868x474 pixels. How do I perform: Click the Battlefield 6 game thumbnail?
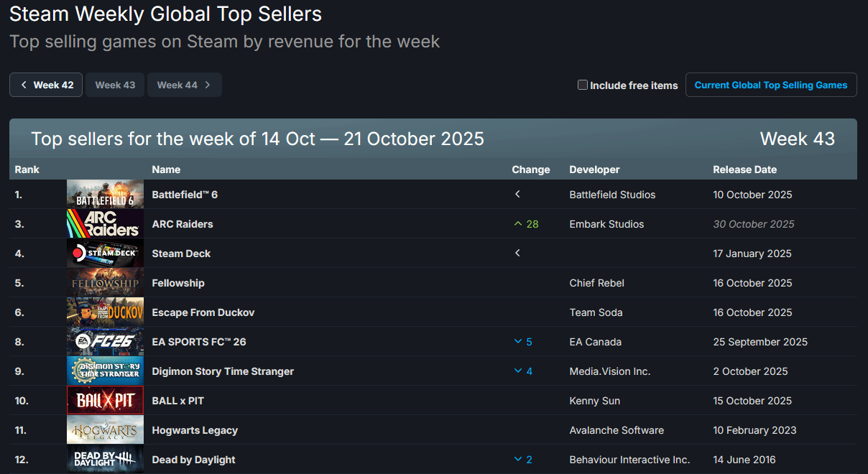(x=105, y=195)
